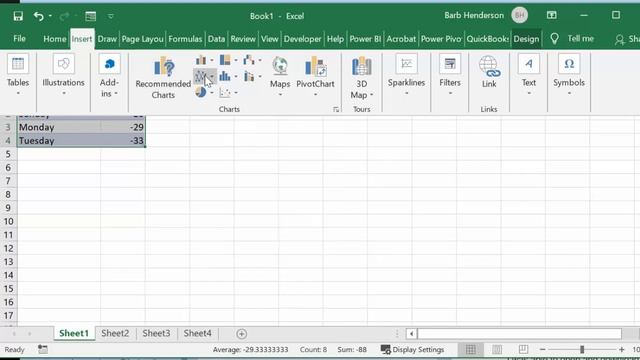Image resolution: width=640 pixels, height=360 pixels.
Task: Open Display Settings in status bar
Action: point(412,350)
